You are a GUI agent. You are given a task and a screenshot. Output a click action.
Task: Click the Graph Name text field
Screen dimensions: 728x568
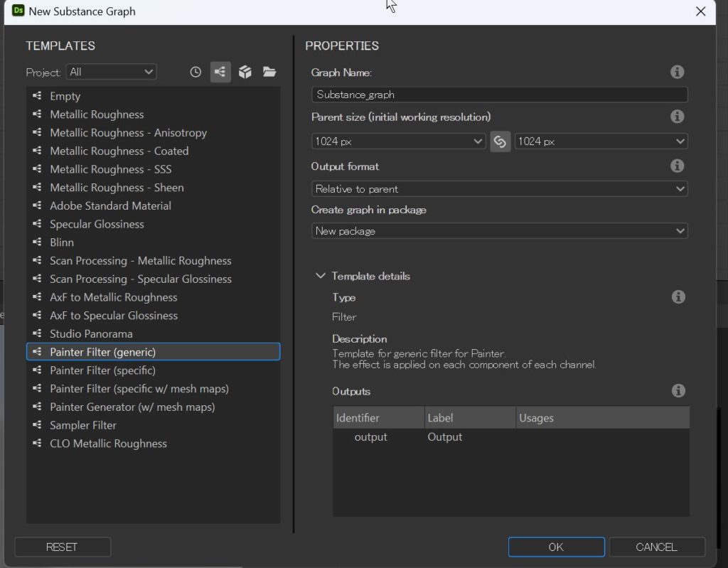click(x=499, y=95)
